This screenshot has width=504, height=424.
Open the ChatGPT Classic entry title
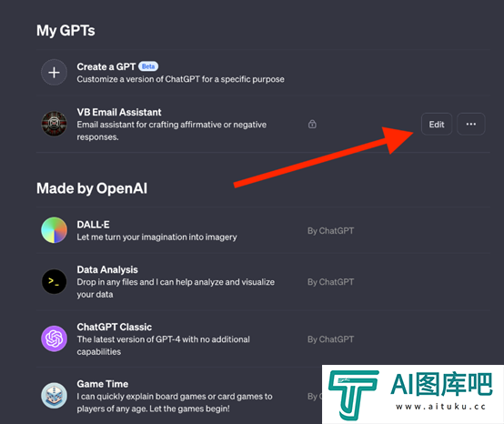pos(114,327)
